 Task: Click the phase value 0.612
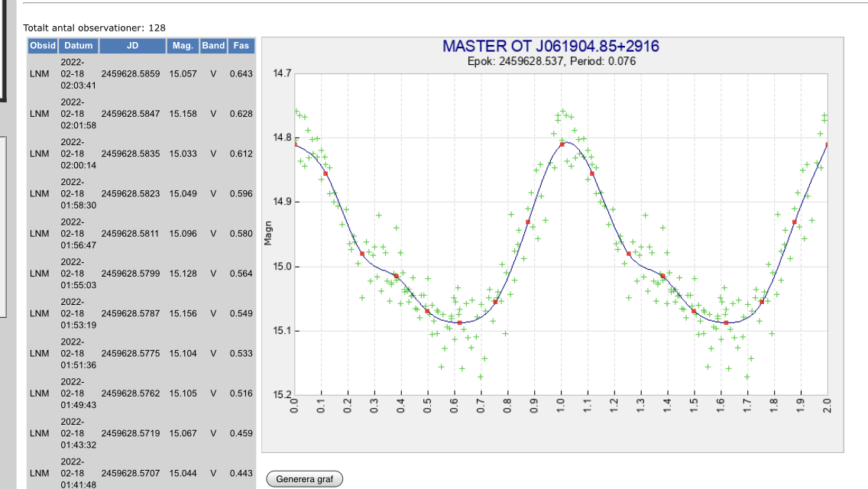click(x=241, y=154)
